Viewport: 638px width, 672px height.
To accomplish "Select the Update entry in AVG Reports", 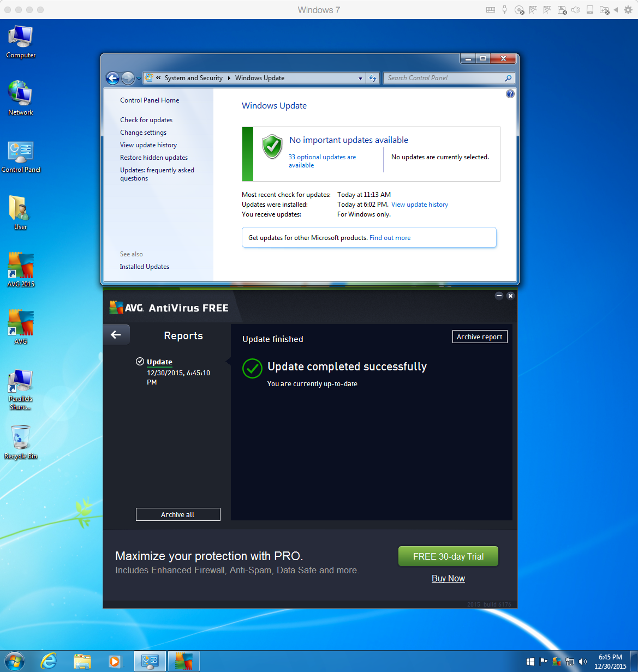I will (159, 362).
